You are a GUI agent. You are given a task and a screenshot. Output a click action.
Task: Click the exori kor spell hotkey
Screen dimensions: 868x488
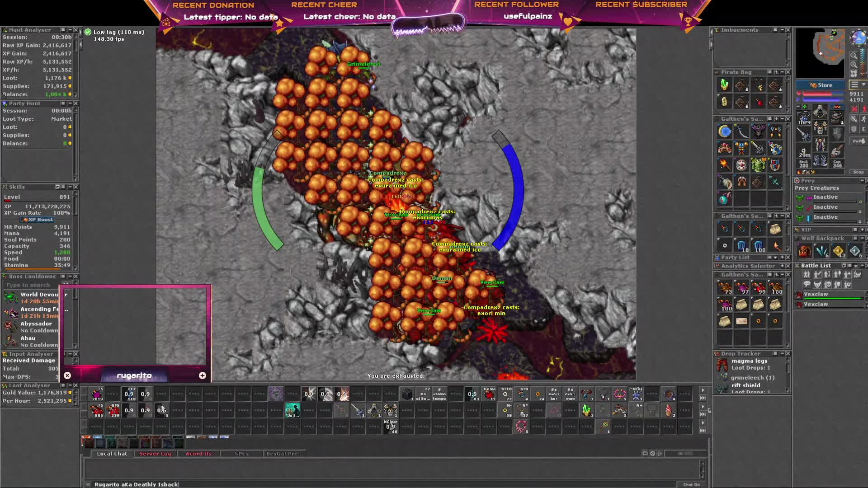[554, 394]
